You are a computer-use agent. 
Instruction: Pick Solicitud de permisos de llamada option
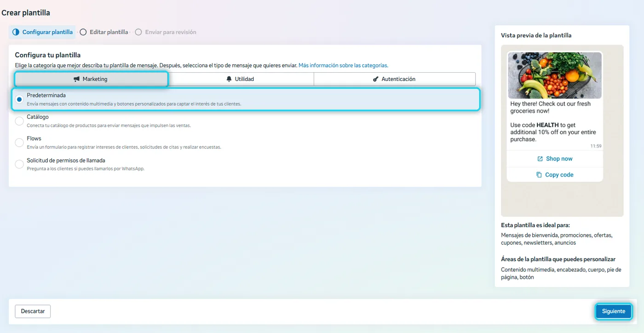click(x=19, y=164)
